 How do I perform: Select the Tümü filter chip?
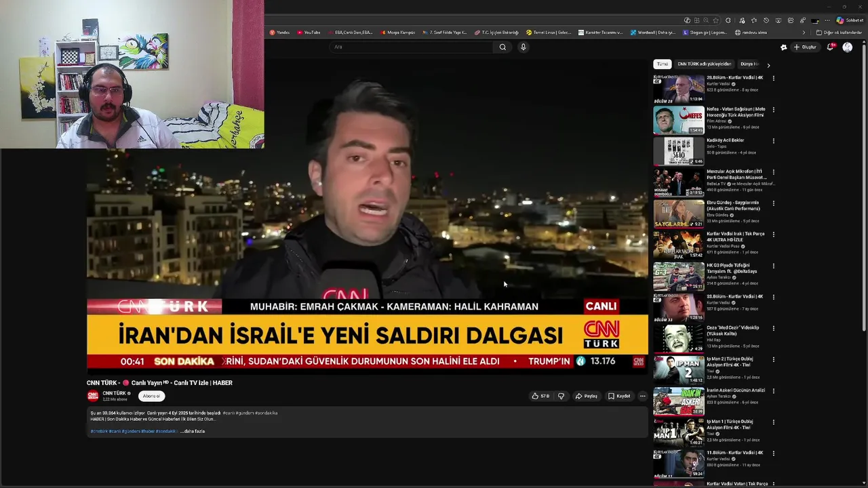pyautogui.click(x=662, y=64)
